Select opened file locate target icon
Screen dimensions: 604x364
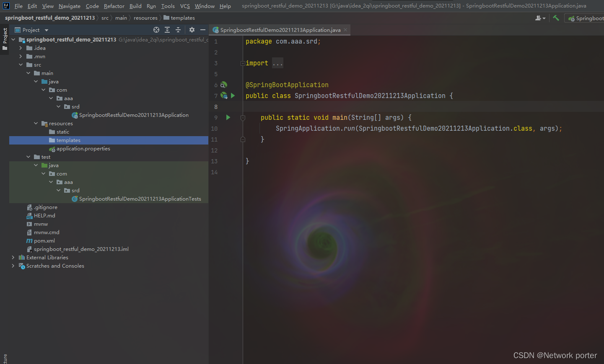(x=156, y=30)
